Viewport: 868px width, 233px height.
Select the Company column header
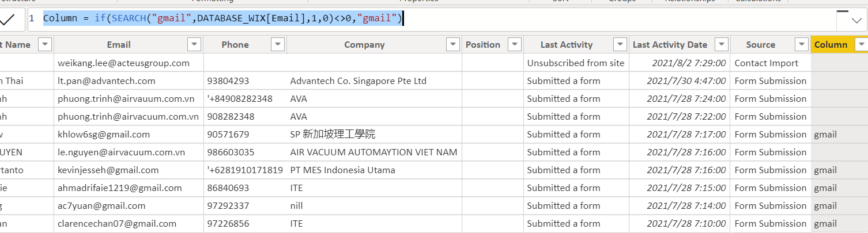364,45
